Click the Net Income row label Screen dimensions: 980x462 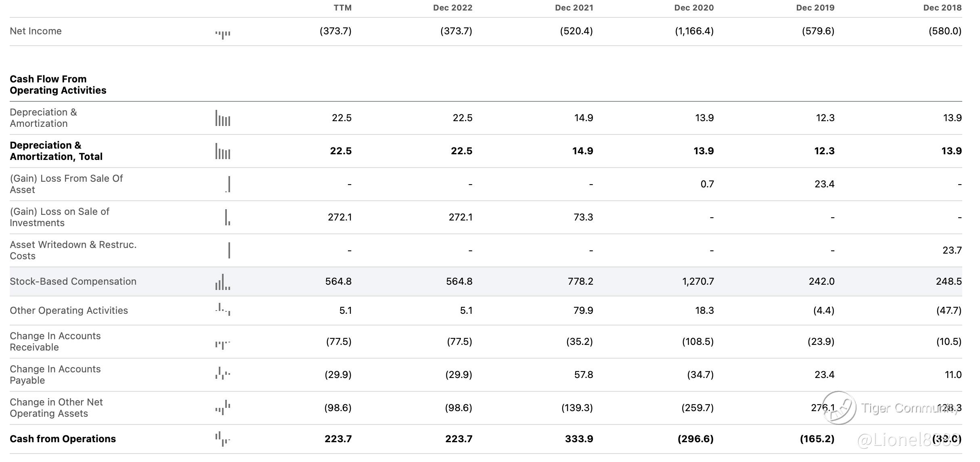point(36,31)
